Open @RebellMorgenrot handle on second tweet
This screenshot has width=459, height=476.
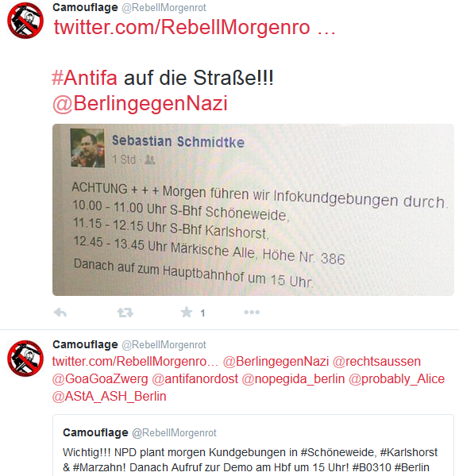pyautogui.click(x=164, y=345)
